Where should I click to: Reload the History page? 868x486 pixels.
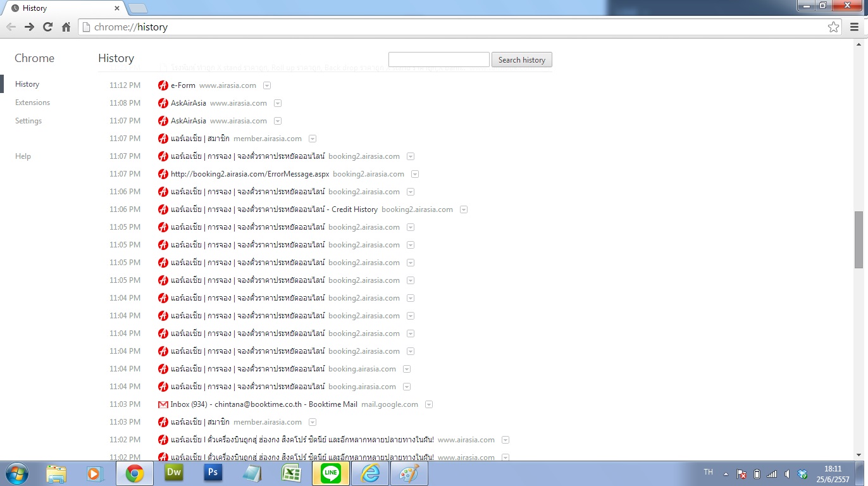[47, 27]
